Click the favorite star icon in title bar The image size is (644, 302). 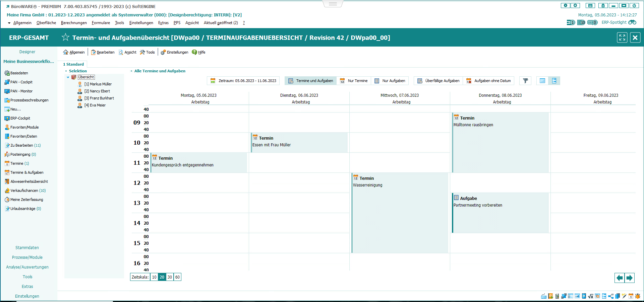pyautogui.click(x=65, y=37)
